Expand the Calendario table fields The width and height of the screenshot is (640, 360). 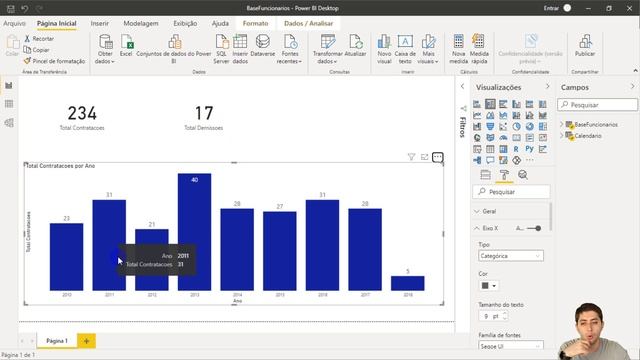pos(562,136)
